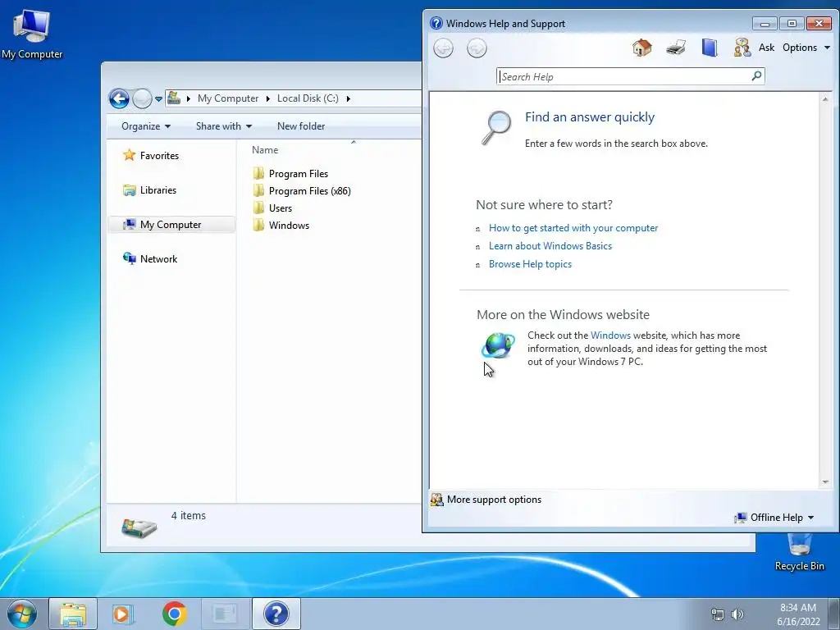This screenshot has height=630, width=840.
Task: Sort by the Name column header
Action: click(x=265, y=150)
